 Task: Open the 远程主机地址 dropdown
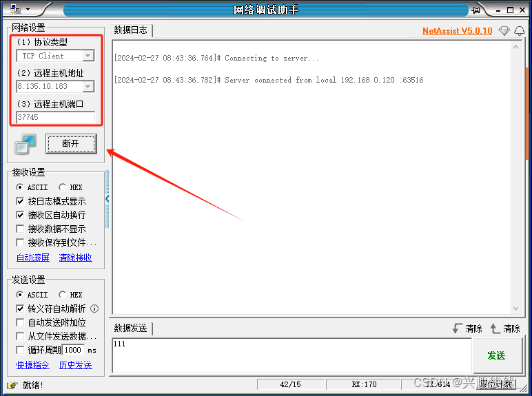88,87
